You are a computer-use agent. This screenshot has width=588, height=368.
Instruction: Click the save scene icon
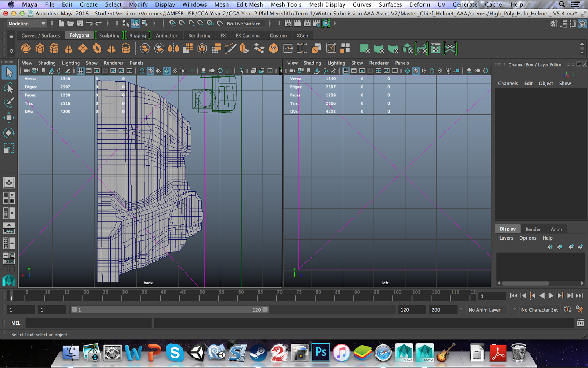(x=80, y=24)
